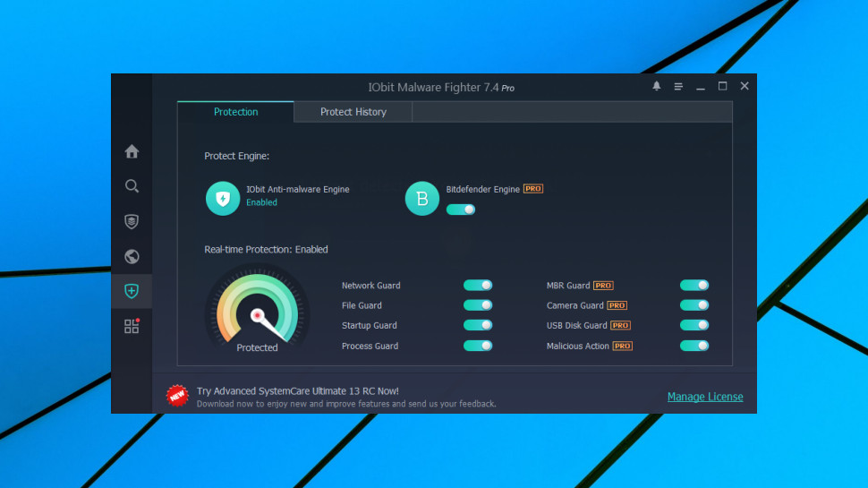Screen dimensions: 868x488
Task: Click the Network Guard label
Action: pyautogui.click(x=370, y=286)
